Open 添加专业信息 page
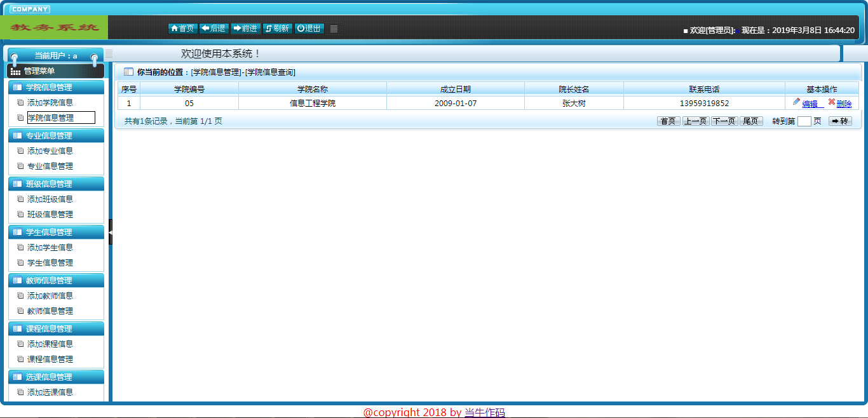The width and height of the screenshot is (868, 418). 50,151
